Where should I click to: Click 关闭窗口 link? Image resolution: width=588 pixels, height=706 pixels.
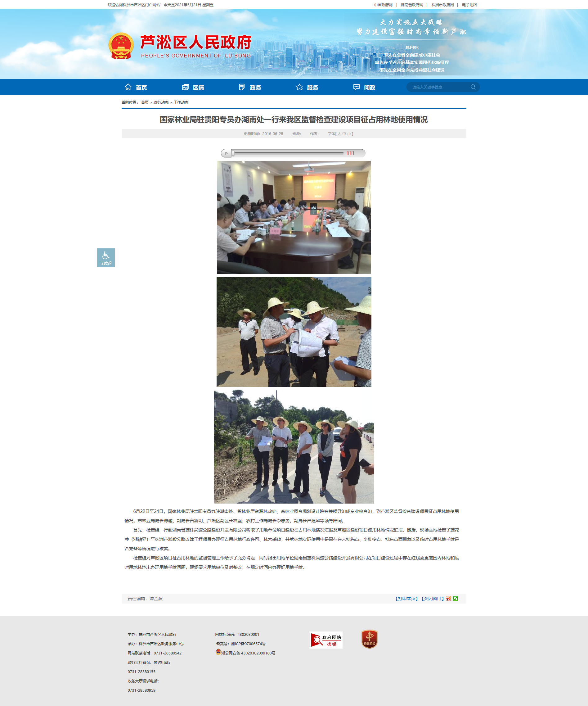433,599
